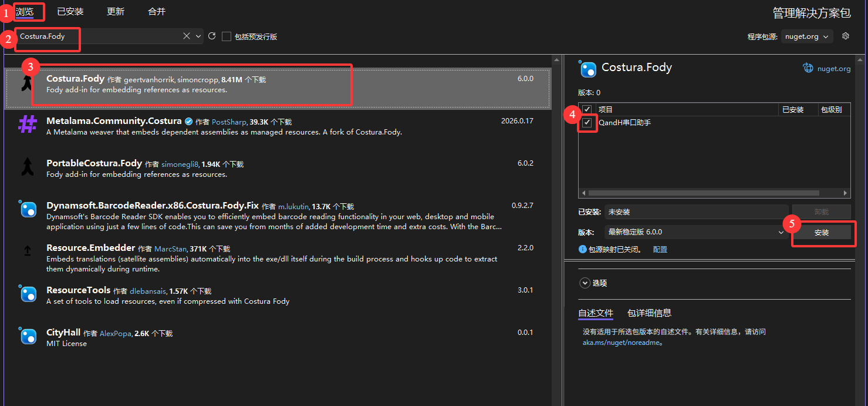Click PostSharp author link
Viewport: 868px width, 406px height.
tap(229, 122)
